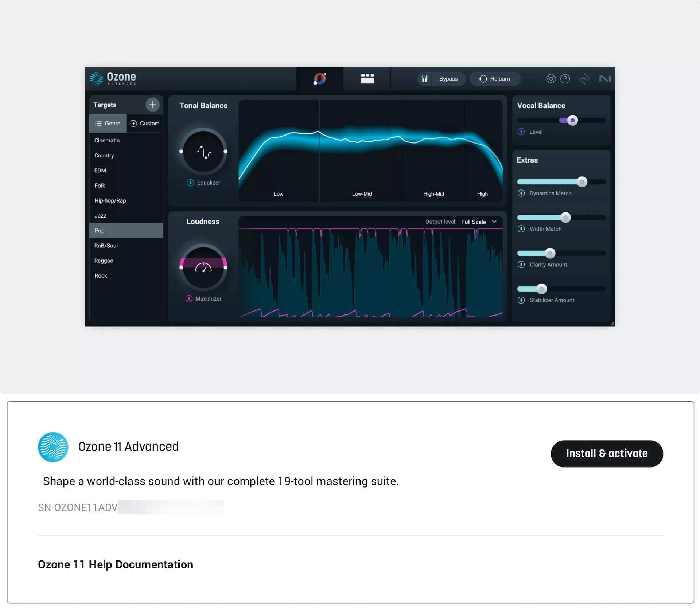This screenshot has width=700, height=610.
Task: Toggle Dynamics Match power button
Action: click(521, 193)
